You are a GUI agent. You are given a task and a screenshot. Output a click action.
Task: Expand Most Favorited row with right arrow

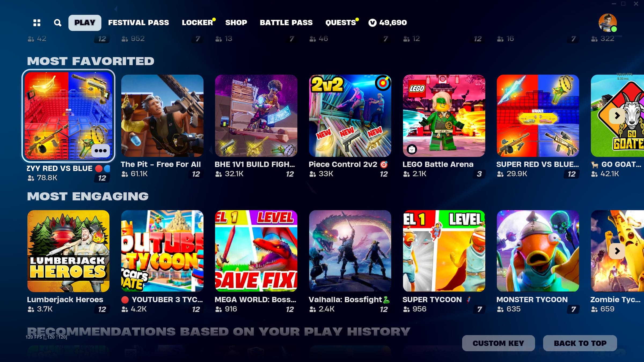[x=617, y=116]
